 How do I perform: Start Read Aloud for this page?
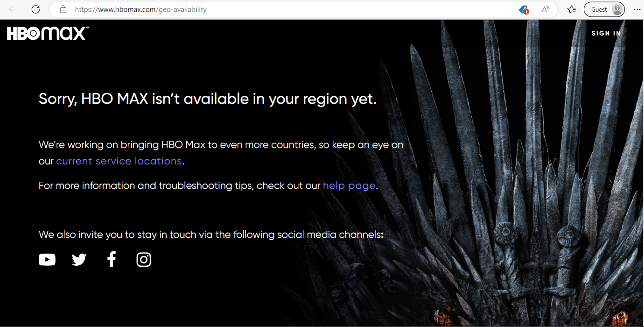click(546, 9)
